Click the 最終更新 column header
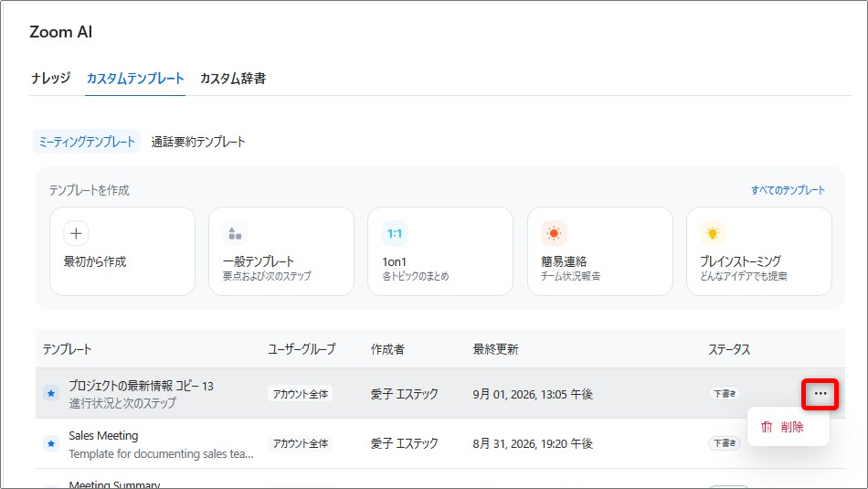 [x=495, y=349]
